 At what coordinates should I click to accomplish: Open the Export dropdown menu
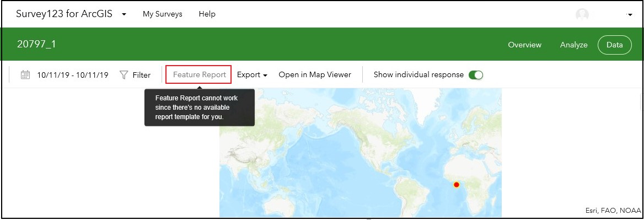(x=252, y=74)
